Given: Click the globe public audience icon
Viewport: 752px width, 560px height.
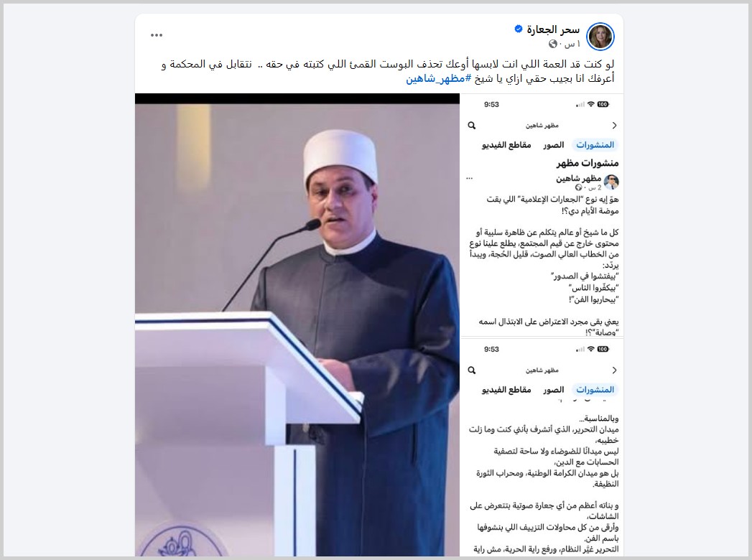Looking at the screenshot, I should (553, 44).
